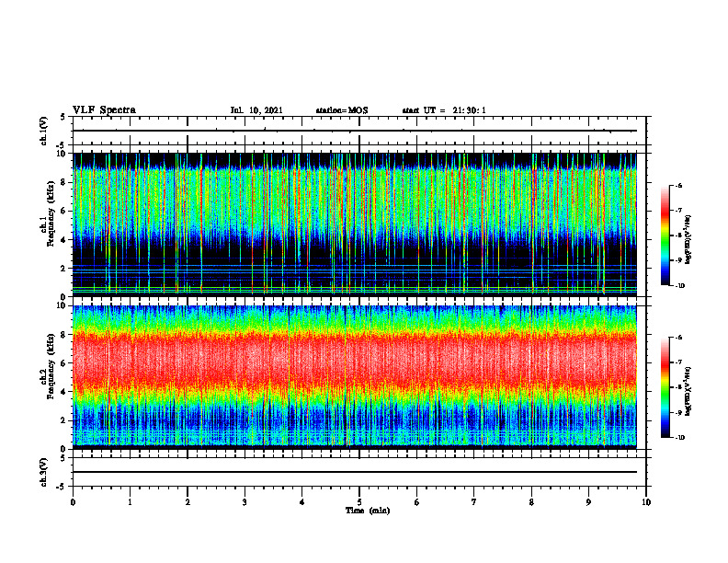This screenshot has height=563, width=728.
Task: Click the "-7" label on ch.2 colorbar
Action: [x=678, y=362]
